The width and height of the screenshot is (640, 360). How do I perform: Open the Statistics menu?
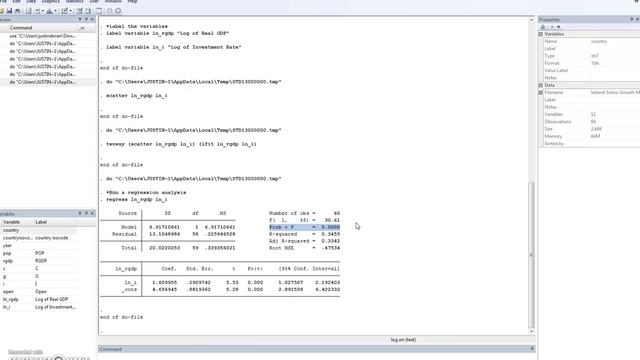(74, 1)
